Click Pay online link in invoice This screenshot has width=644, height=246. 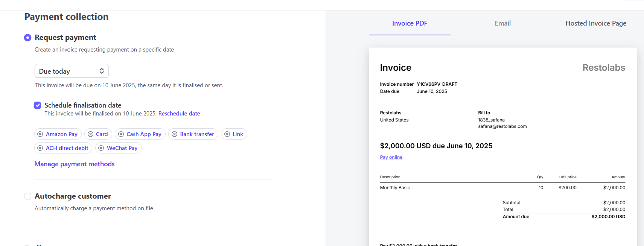click(391, 157)
